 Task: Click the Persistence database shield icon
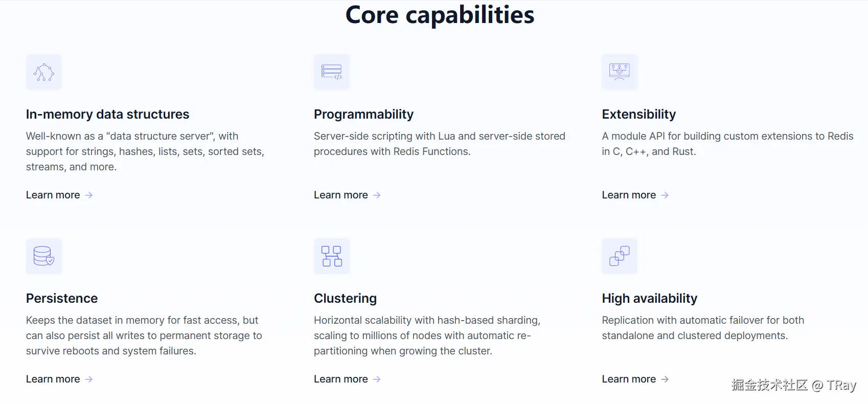pos(44,256)
